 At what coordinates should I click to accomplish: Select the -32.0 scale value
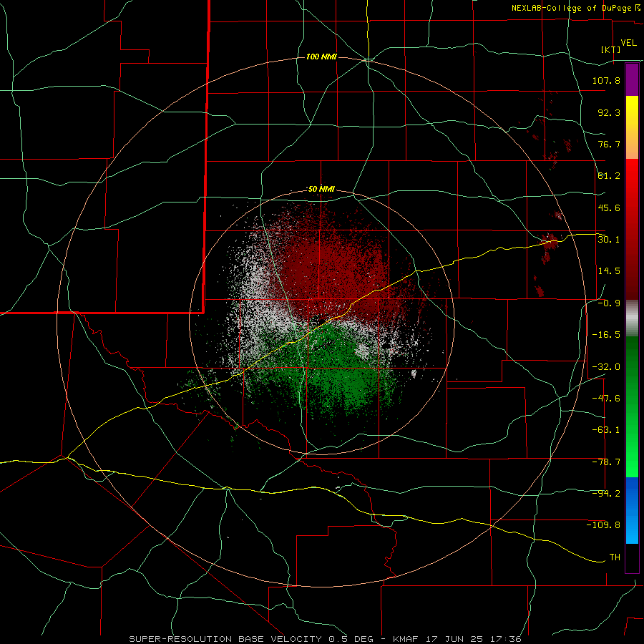606,367
